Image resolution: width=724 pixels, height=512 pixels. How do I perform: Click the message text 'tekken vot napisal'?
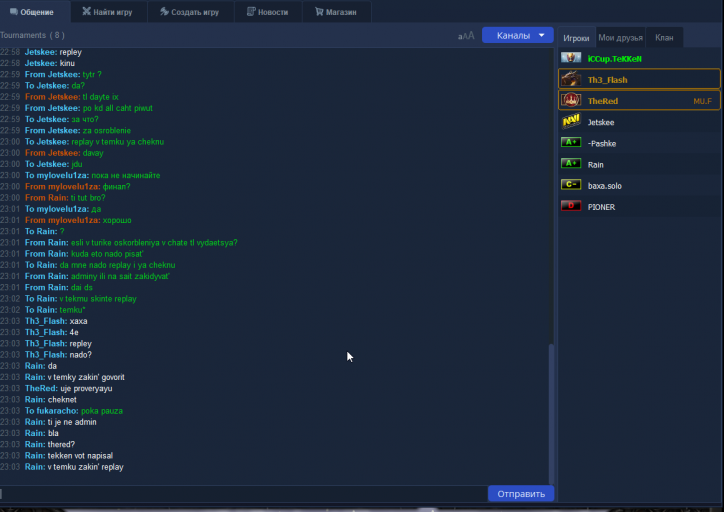tap(80, 456)
